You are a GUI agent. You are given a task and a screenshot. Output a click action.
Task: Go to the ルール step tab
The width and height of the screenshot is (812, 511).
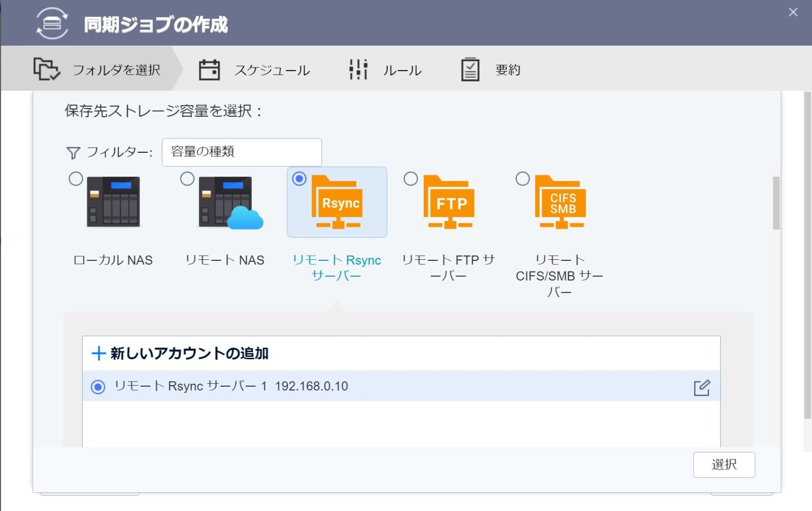click(386, 70)
